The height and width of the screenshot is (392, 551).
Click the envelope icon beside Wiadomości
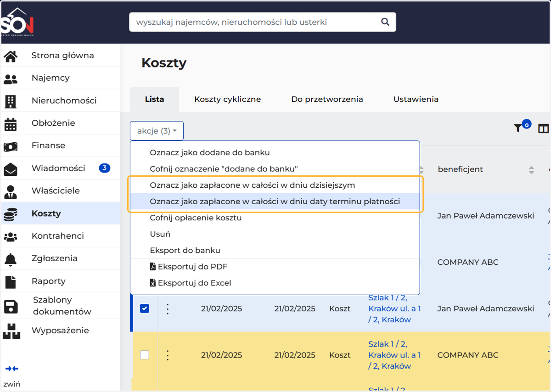tap(10, 169)
